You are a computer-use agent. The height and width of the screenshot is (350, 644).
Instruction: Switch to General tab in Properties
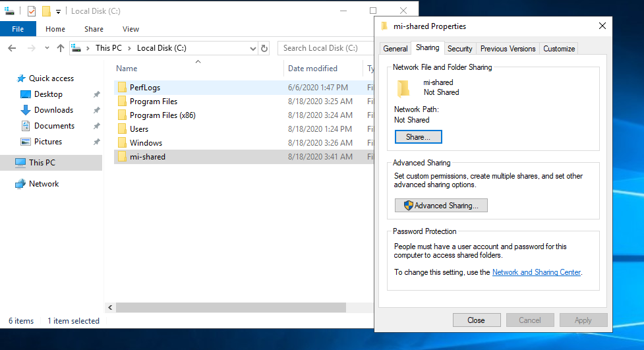coord(395,49)
